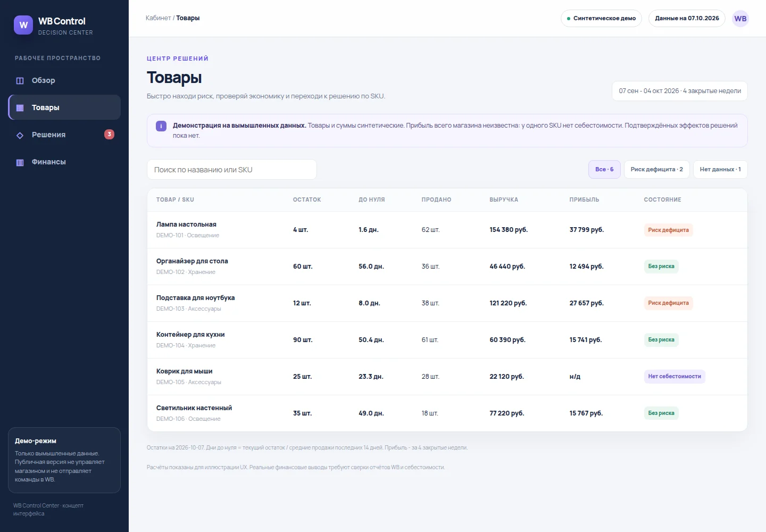Viewport: 766px width, 532px height.
Task: Click the red badge 3 next to Решения
Action: pos(109,135)
